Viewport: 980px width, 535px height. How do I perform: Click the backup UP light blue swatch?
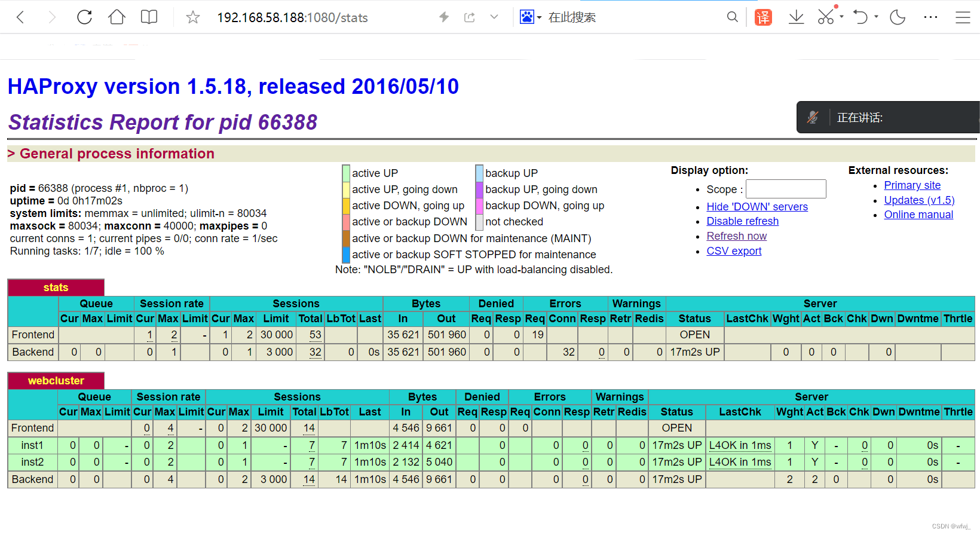[x=479, y=173]
